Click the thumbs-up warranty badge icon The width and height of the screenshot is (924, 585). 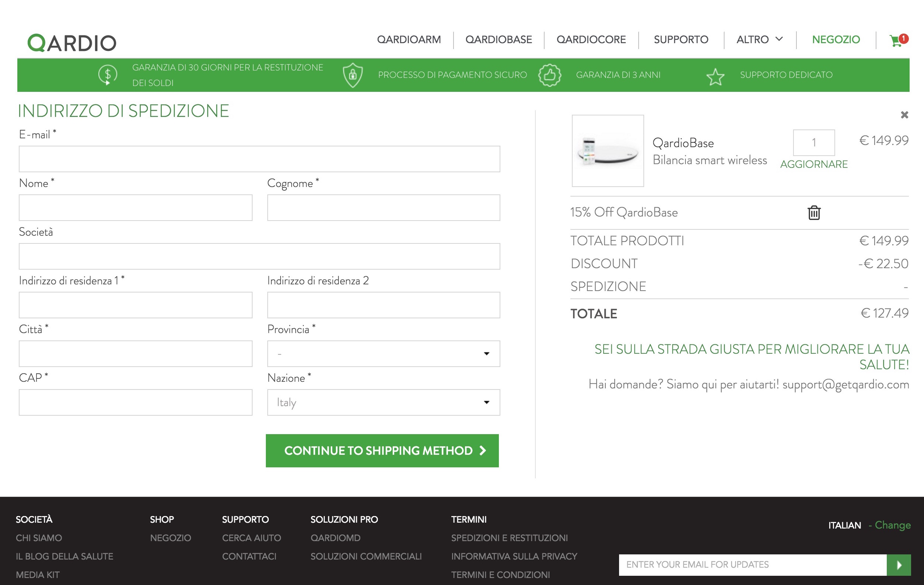point(549,75)
